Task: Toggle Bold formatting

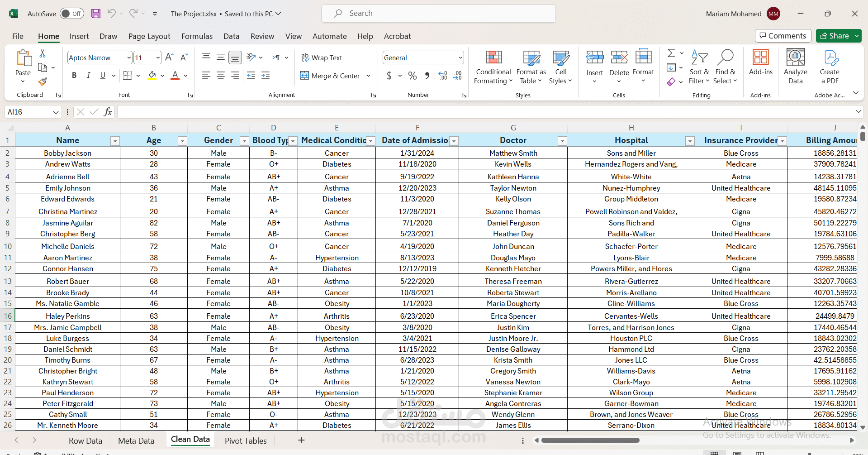Action: coord(74,76)
